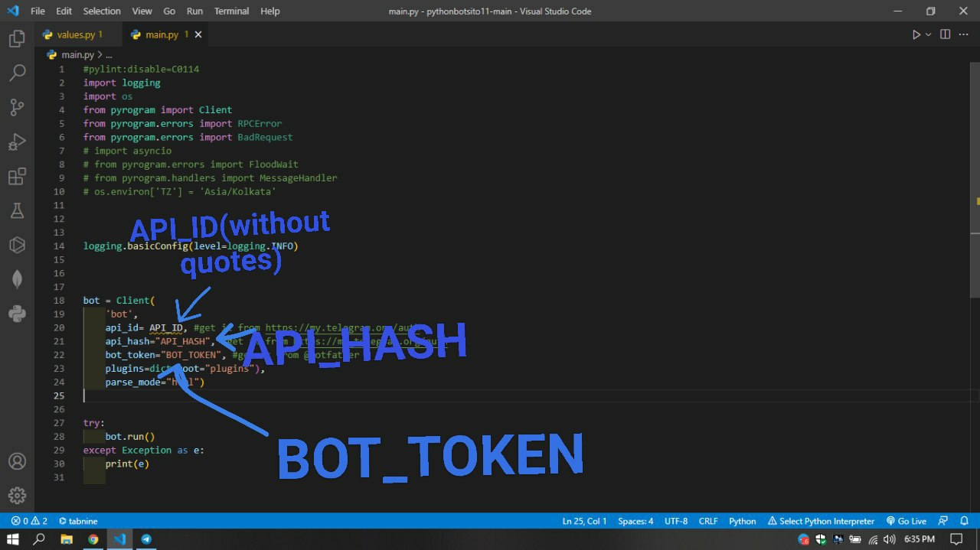Open Run and Debug view
This screenshot has height=550, width=980.
[x=17, y=142]
